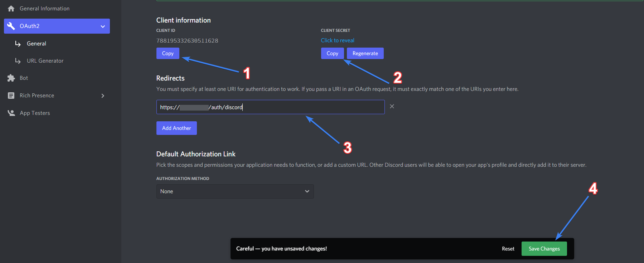Click the Default Authorization Link heading
This screenshot has width=644, height=263.
tap(196, 154)
